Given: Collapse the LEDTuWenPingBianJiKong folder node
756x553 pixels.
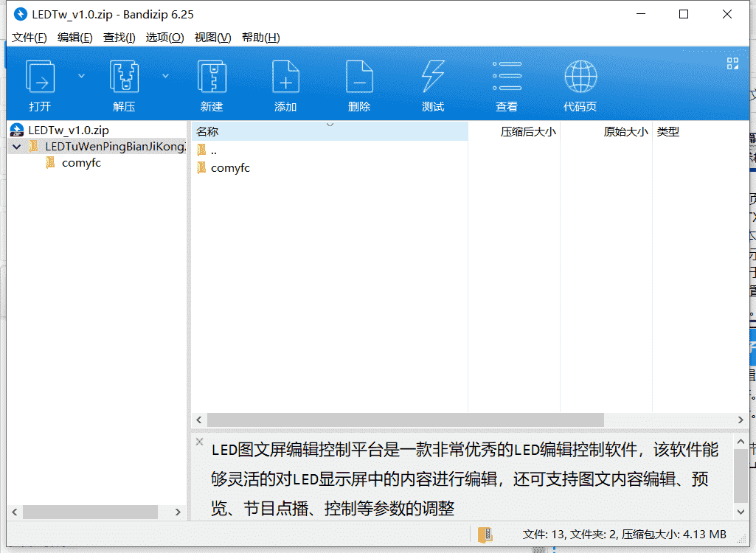Looking at the screenshot, I should 17,147.
